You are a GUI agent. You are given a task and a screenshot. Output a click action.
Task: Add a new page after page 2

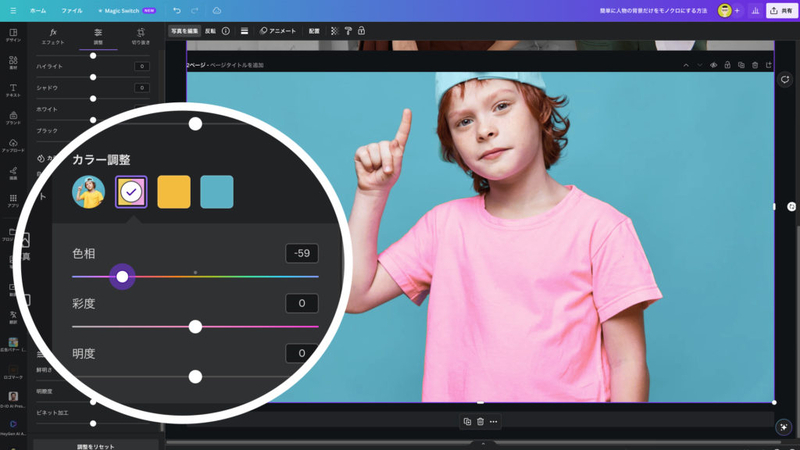coord(768,65)
